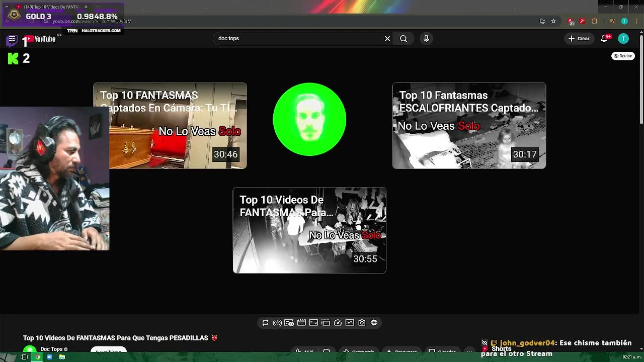Open the extensions puzzle icon

pos(595,21)
